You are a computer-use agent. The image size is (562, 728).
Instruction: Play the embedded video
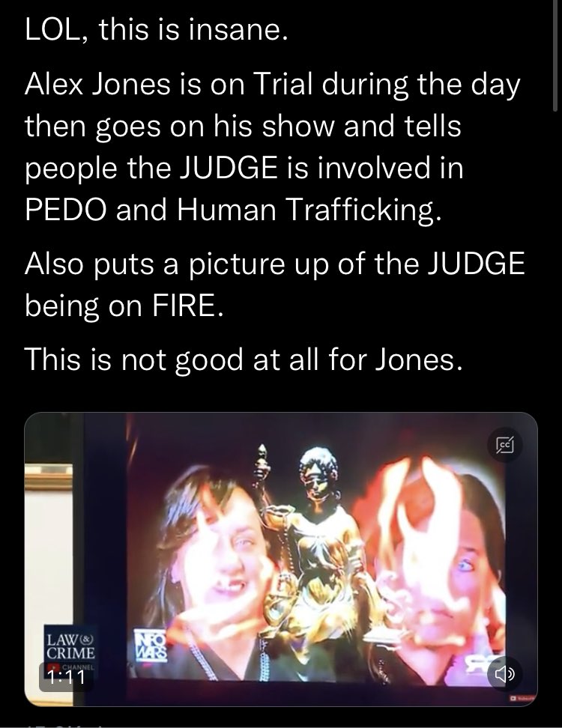pos(280,559)
